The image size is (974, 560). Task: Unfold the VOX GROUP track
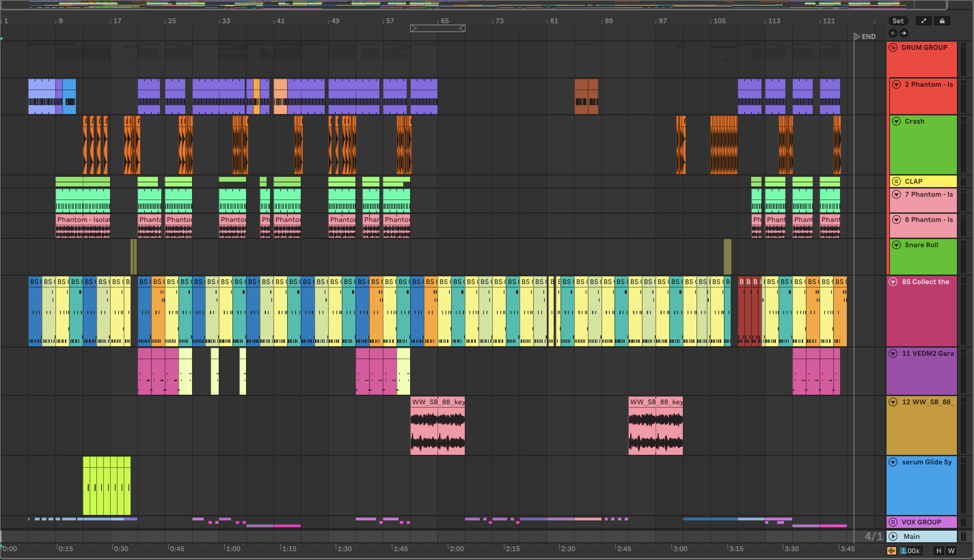click(x=893, y=522)
